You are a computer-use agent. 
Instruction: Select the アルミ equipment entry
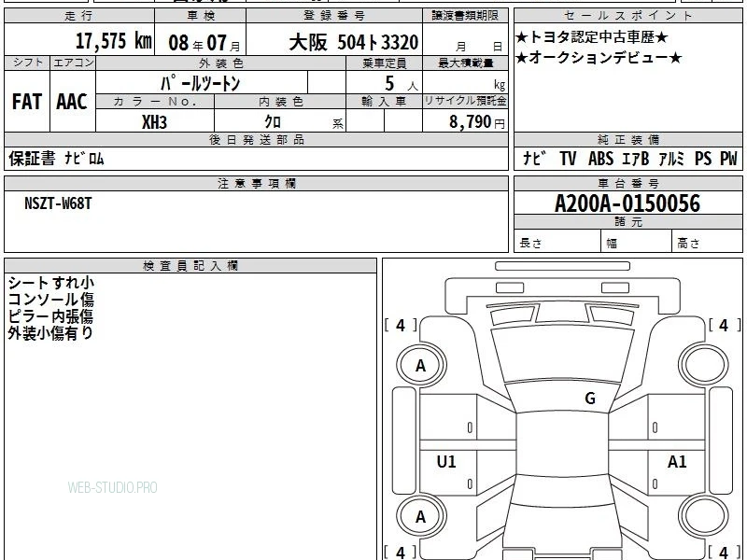click(671, 158)
